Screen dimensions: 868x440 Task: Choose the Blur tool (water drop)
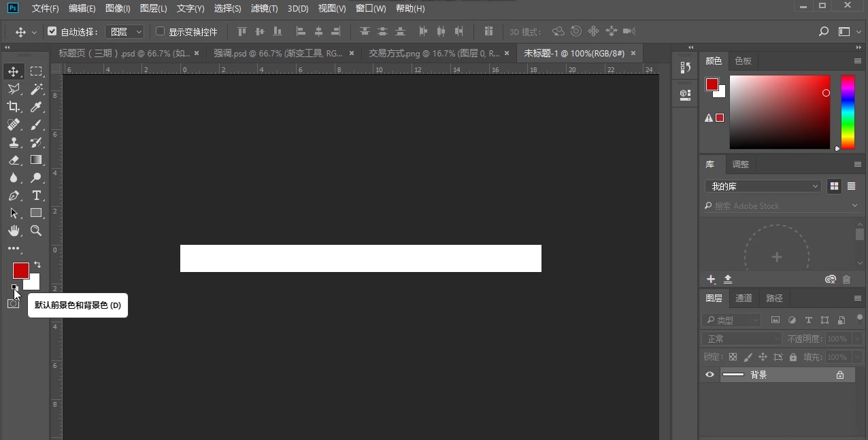(x=14, y=177)
